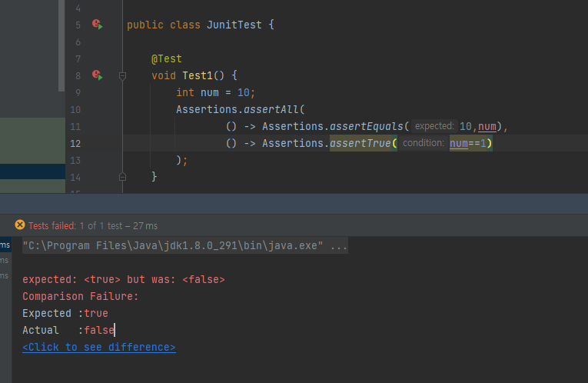Click the Tests failed status icon
The width and height of the screenshot is (588, 383).
pos(20,225)
